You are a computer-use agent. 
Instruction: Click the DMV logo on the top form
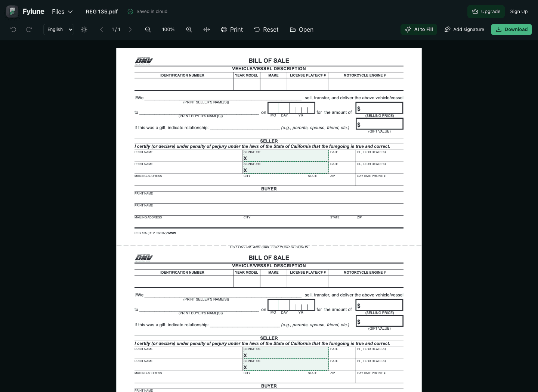[x=144, y=61]
